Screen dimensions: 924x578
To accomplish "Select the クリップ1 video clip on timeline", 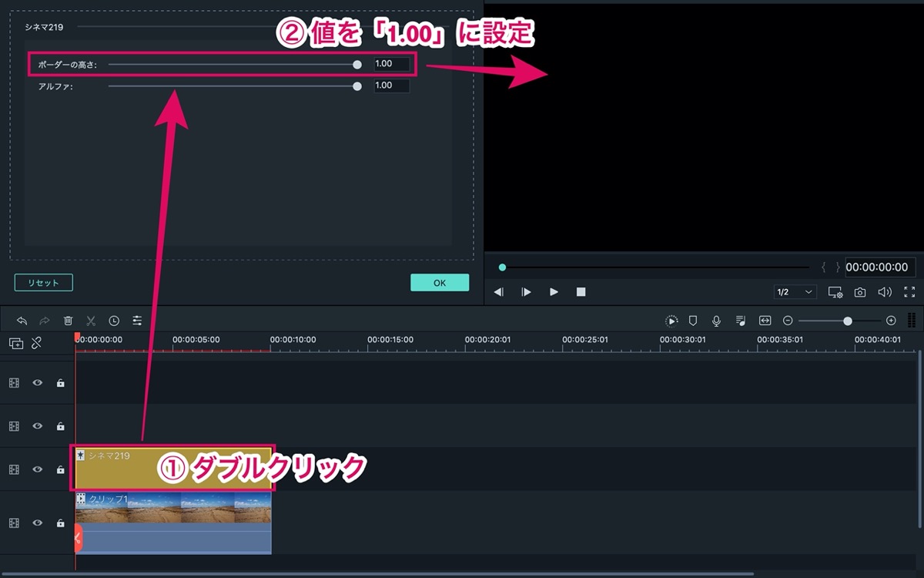I will click(x=173, y=523).
